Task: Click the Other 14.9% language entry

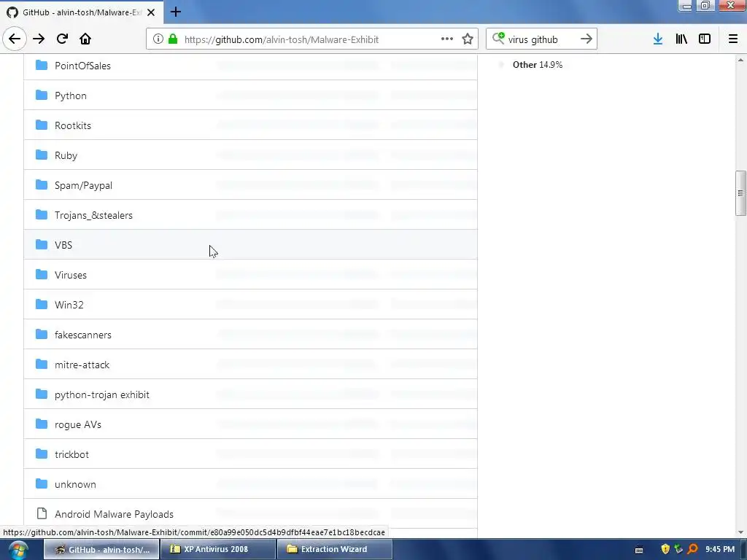Action: (x=538, y=65)
